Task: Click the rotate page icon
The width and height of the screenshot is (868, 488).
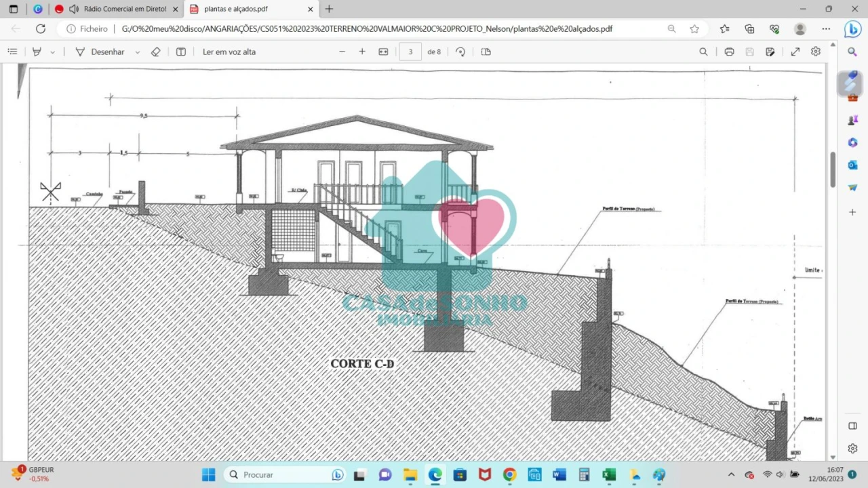Action: [460, 52]
